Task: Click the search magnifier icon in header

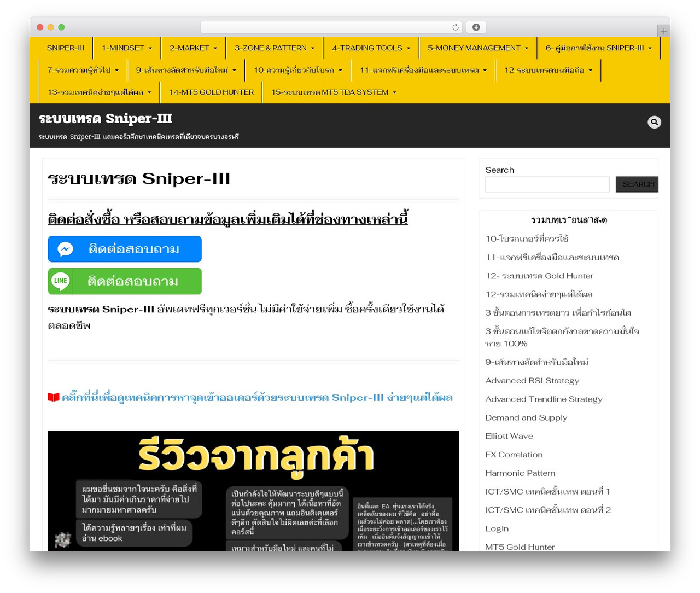Action: coord(654,122)
